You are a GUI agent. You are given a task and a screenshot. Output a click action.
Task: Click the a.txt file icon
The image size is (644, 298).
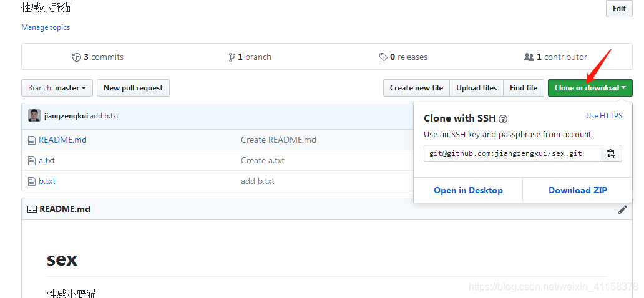click(x=32, y=161)
